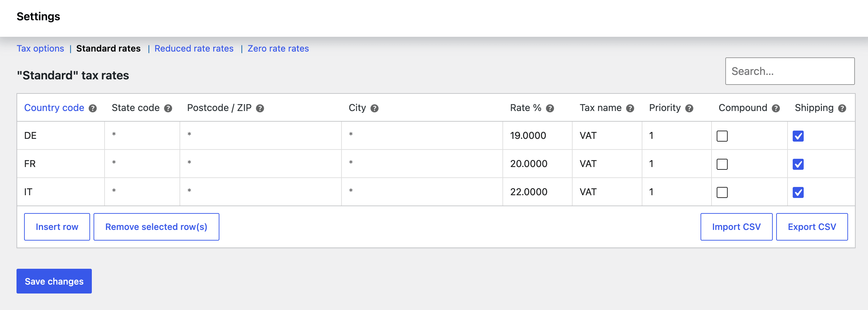Edit the VAT tax name in DE row

point(607,135)
